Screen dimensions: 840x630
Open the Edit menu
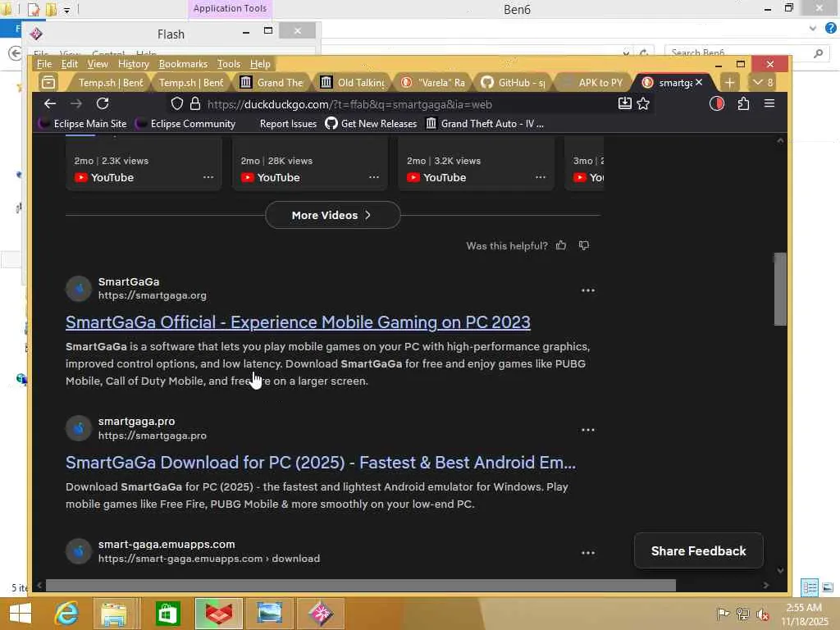point(70,64)
